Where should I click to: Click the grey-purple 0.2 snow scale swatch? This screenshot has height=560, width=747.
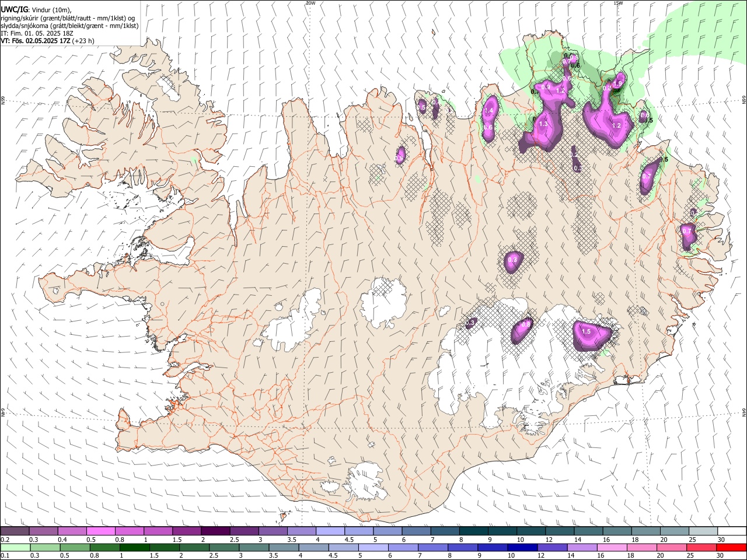pyautogui.click(x=15, y=531)
